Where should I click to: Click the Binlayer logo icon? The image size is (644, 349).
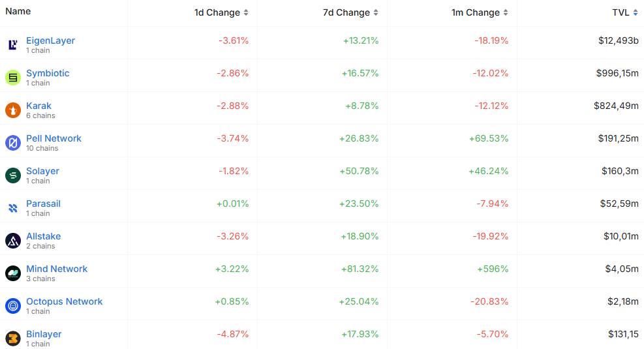(x=13, y=339)
